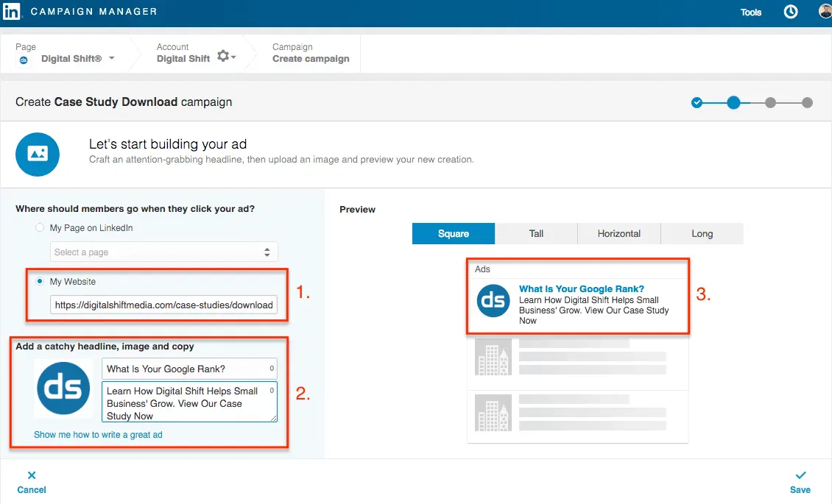832x504 pixels.
Task: Select the My Website radio button
Action: (x=38, y=281)
